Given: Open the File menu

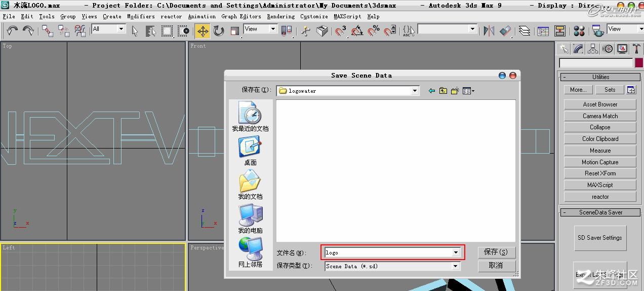Looking at the screenshot, I should point(9,16).
